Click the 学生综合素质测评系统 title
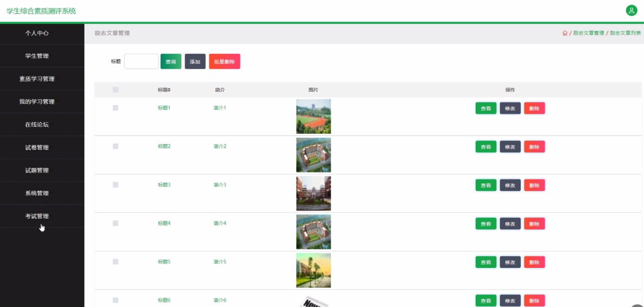The width and height of the screenshot is (644, 307). 41,11
